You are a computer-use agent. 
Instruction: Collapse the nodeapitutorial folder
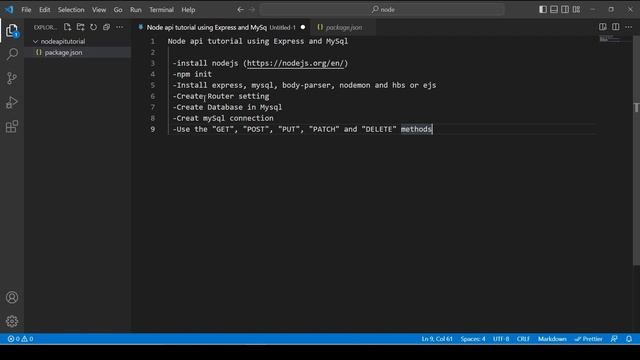(x=78, y=41)
